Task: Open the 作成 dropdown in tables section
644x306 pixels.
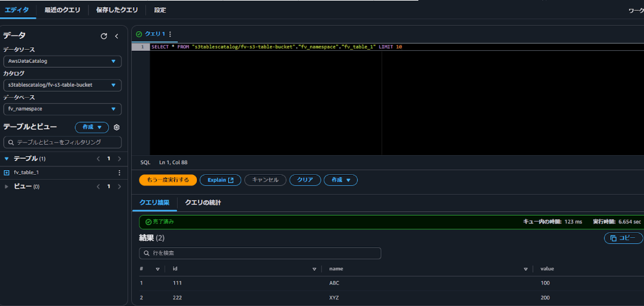Action: coord(92,128)
